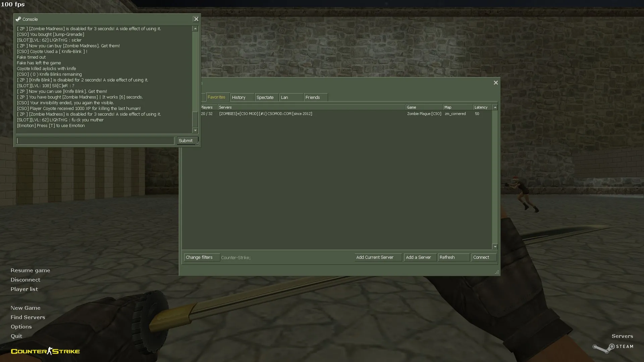Screen dimensions: 644x362
Task: Sort by the Latency column header
Action: coord(483,107)
